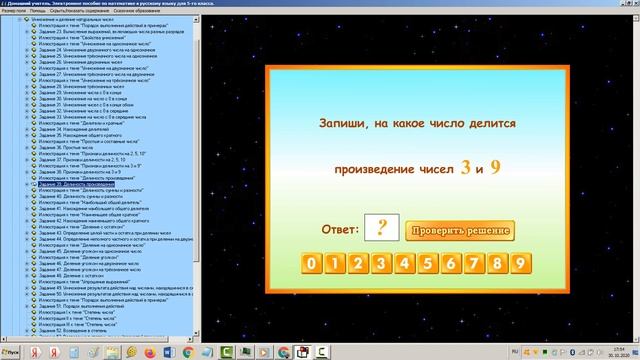This screenshot has width=640, height=360.
Task: Click Проверить решение button
Action: point(460,231)
